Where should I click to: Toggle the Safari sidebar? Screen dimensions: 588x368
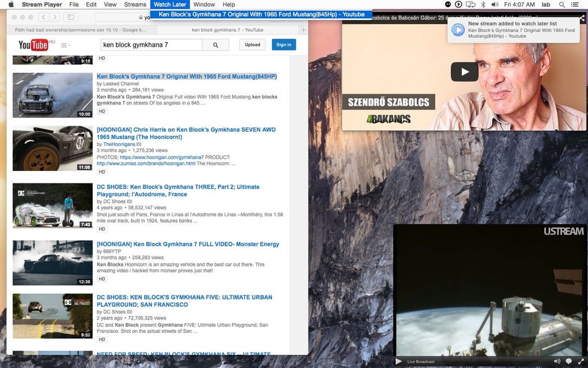tap(70, 17)
